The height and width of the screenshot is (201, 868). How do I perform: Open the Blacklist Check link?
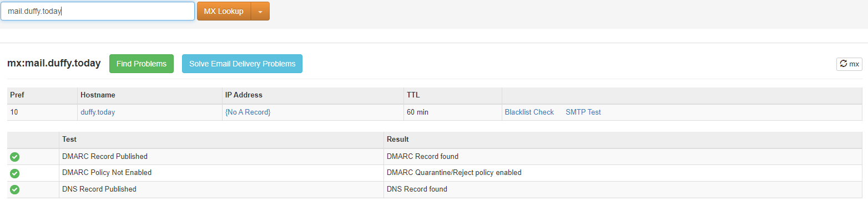(x=529, y=112)
